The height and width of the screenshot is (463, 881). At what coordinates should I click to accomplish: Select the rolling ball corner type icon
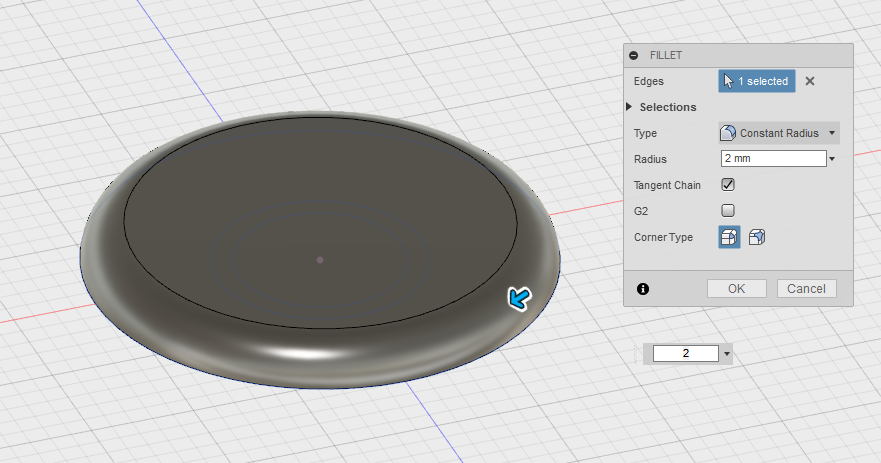pos(729,237)
